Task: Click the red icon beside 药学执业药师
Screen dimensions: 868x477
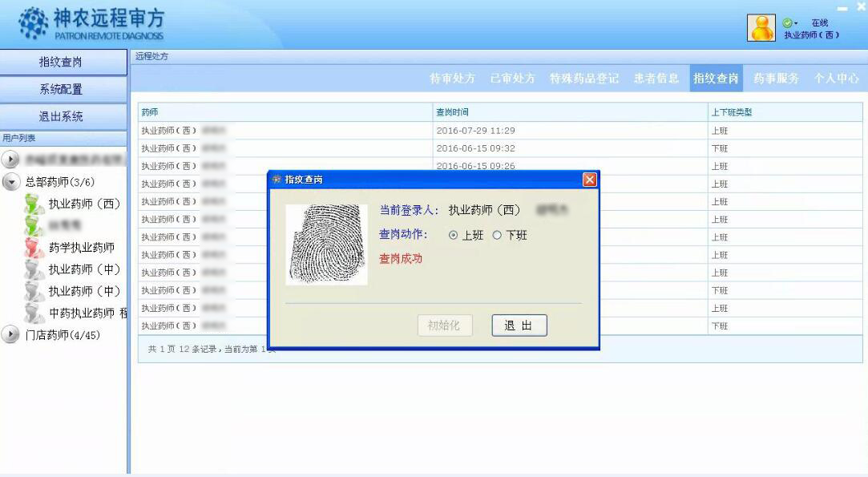Action: (34, 248)
